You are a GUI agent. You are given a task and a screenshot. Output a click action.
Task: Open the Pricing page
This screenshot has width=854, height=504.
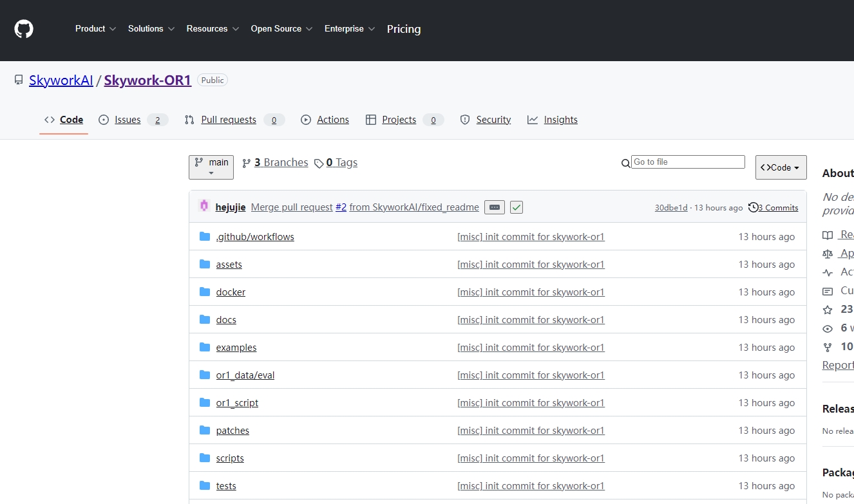[404, 29]
